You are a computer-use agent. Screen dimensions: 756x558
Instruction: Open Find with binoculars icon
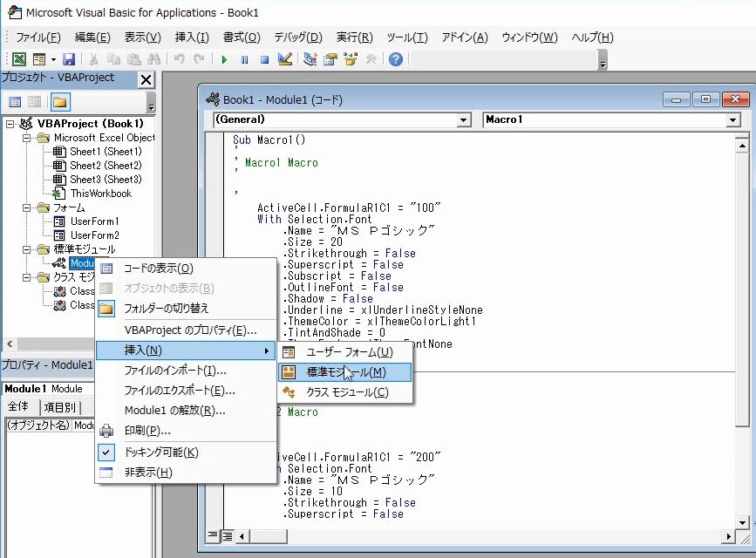(153, 59)
